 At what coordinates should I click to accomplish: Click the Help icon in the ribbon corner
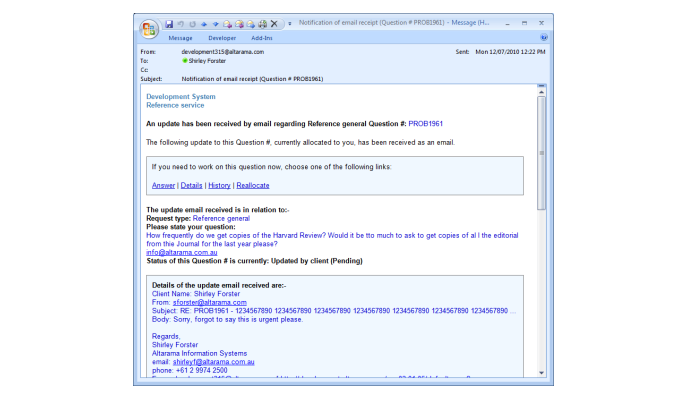pyautogui.click(x=544, y=37)
